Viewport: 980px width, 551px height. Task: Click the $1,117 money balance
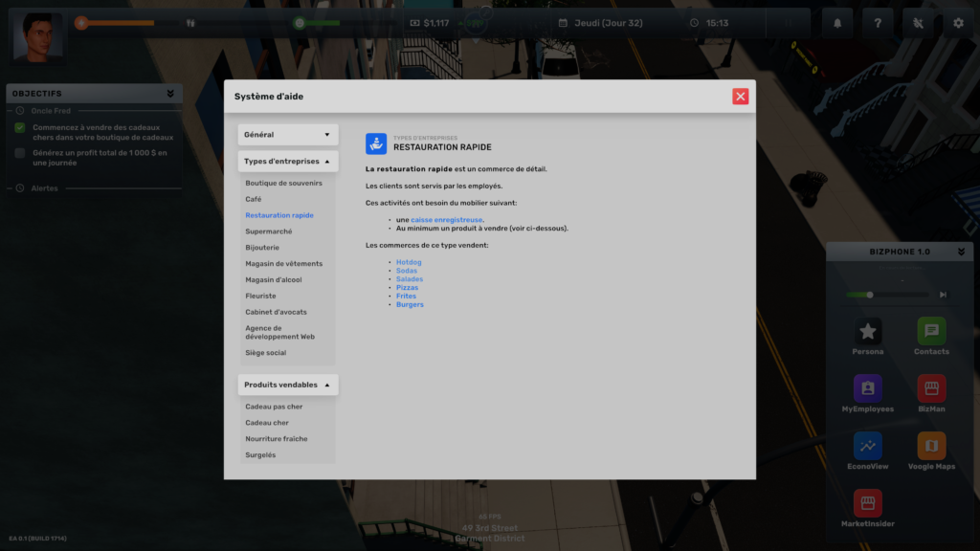pos(436,23)
